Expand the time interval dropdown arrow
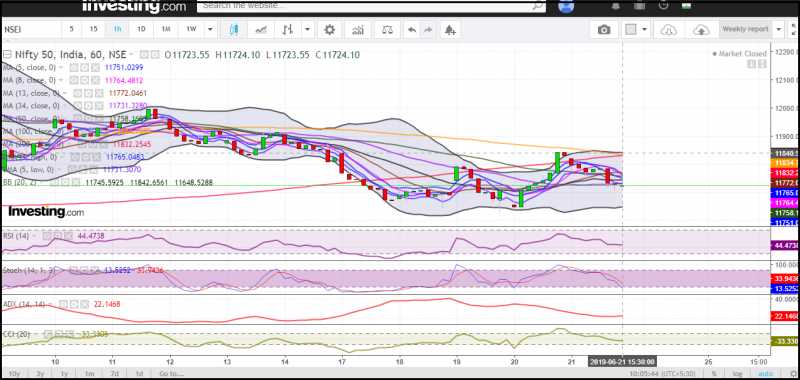800x380 pixels. click(210, 30)
